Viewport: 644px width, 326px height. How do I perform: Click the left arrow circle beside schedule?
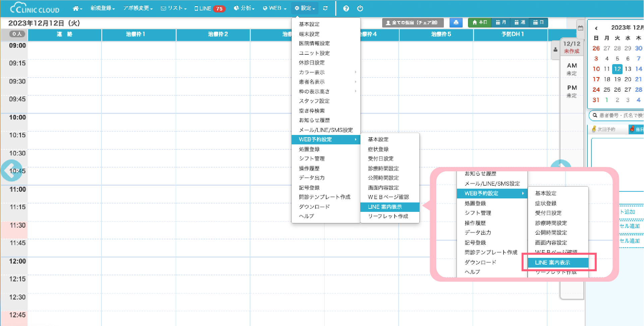11,171
